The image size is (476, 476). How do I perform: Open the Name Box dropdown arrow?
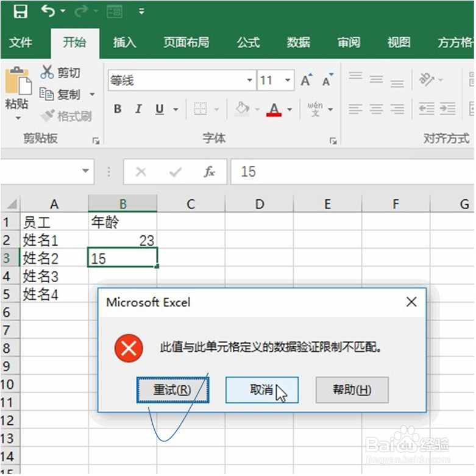[85, 171]
